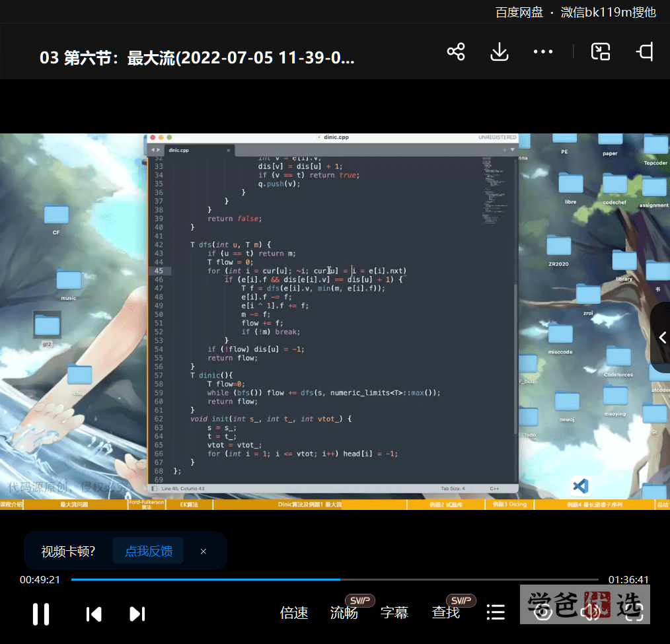Viewport: 670px width, 644px height.
Task: Jump to the 例题3 Dicing chapter
Action: [509, 505]
